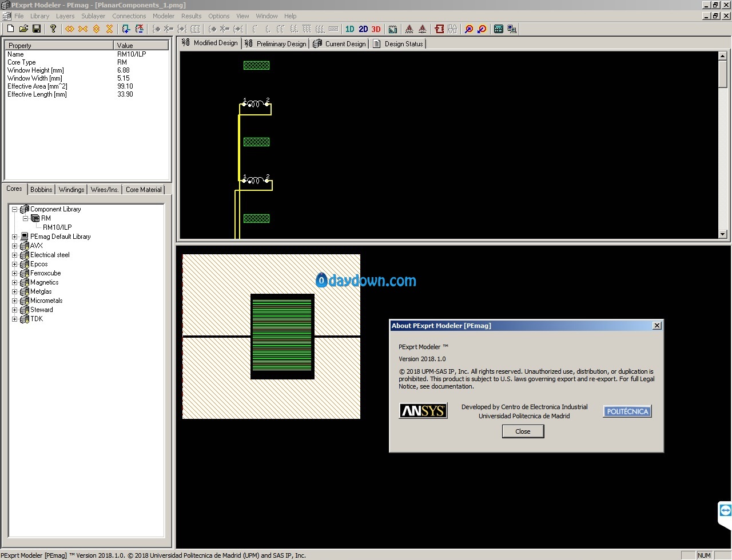Click the Window Height value 6.88
Screen dimensions: 732x560
(x=124, y=70)
